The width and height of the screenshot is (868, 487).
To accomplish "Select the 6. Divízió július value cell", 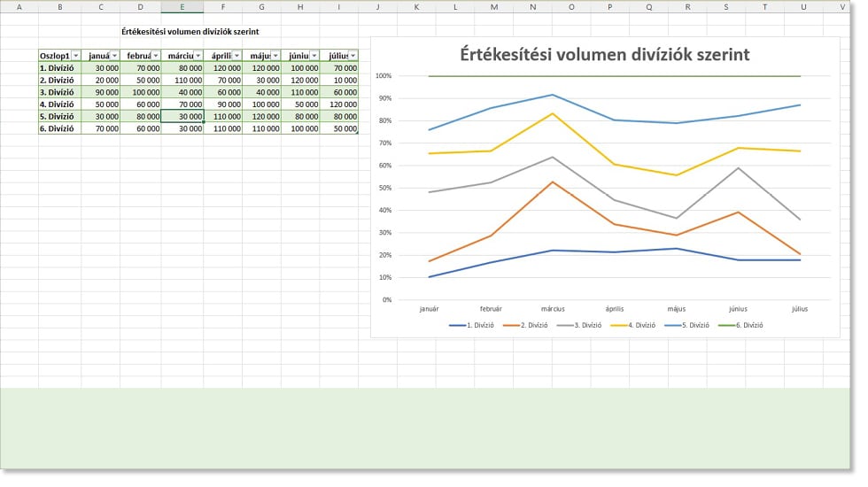I will [x=339, y=128].
